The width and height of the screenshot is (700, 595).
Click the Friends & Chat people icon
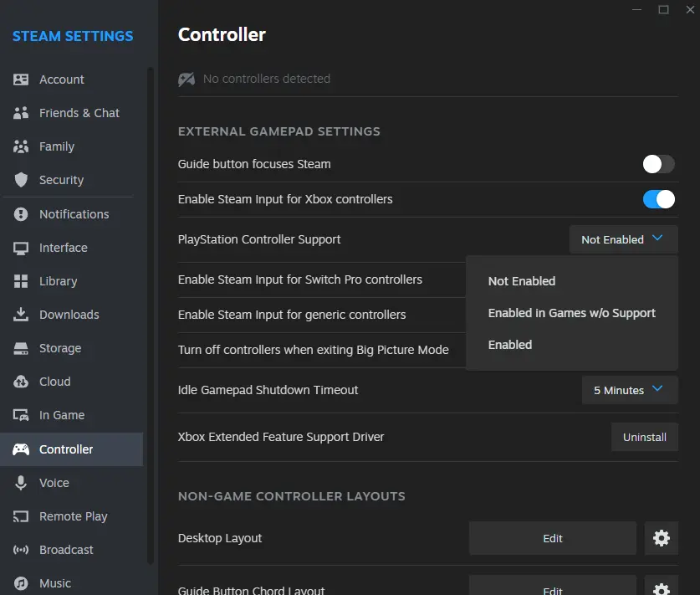(x=21, y=113)
